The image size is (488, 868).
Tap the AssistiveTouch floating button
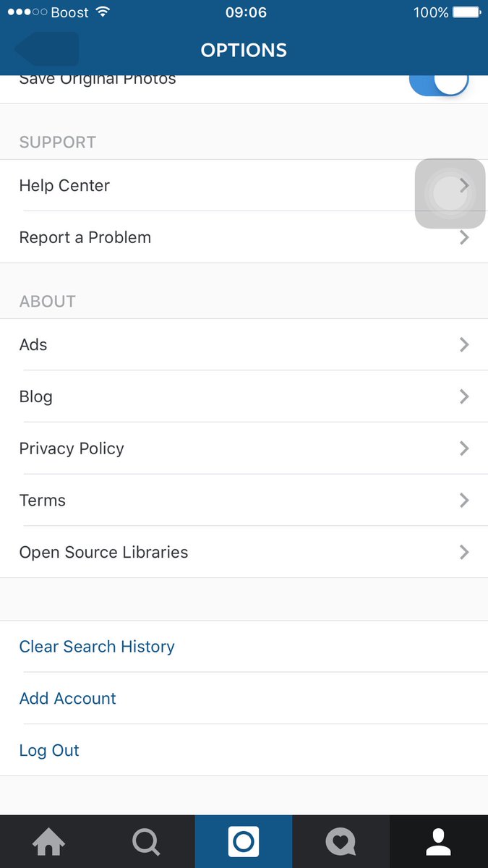pos(450,194)
